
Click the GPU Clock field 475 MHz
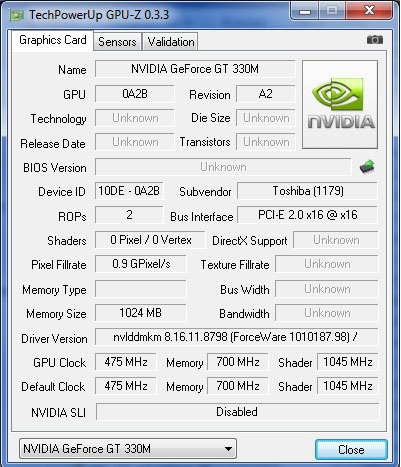pos(126,362)
